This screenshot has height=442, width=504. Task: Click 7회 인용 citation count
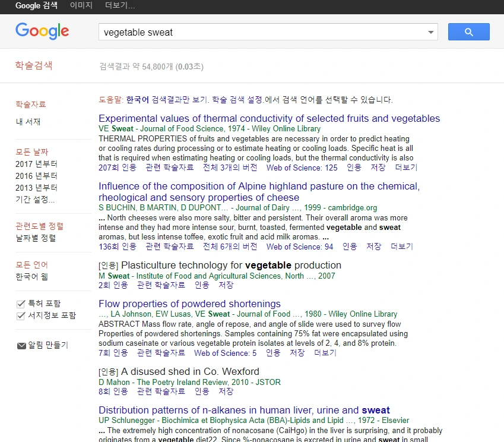113,353
